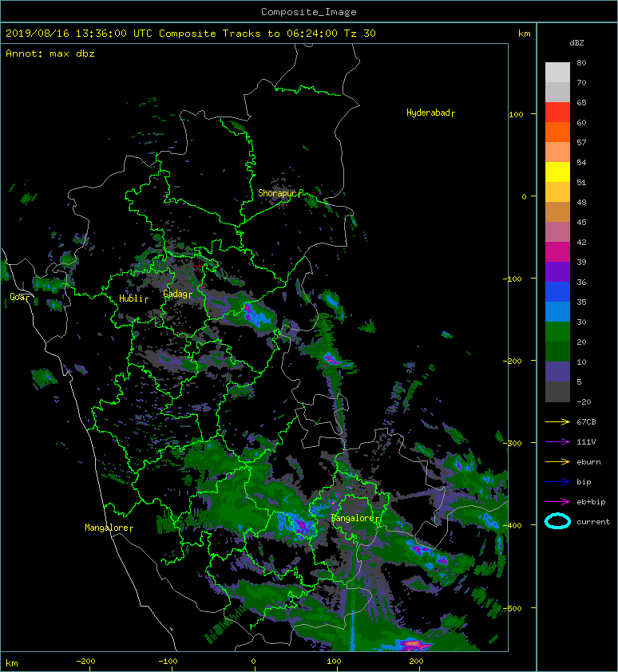Click the Composite_Image title text

click(x=309, y=12)
